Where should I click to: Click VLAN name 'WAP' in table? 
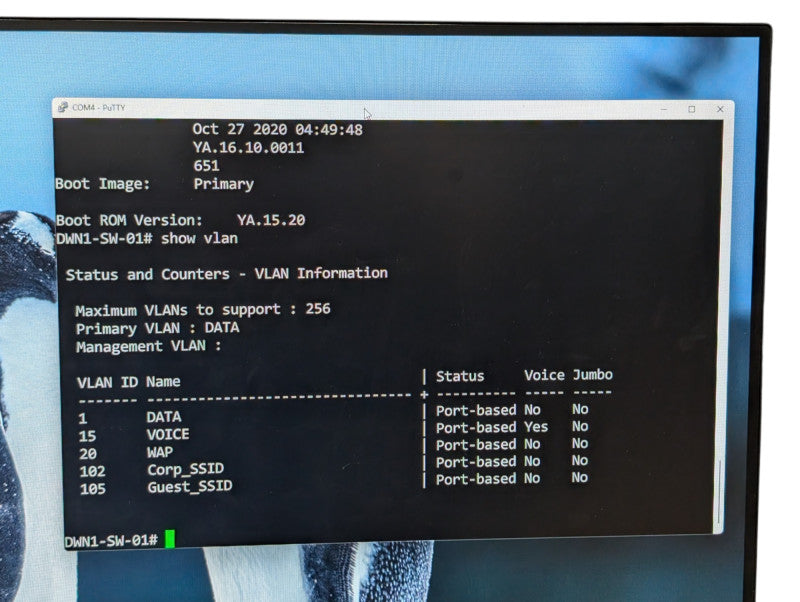tap(160, 453)
